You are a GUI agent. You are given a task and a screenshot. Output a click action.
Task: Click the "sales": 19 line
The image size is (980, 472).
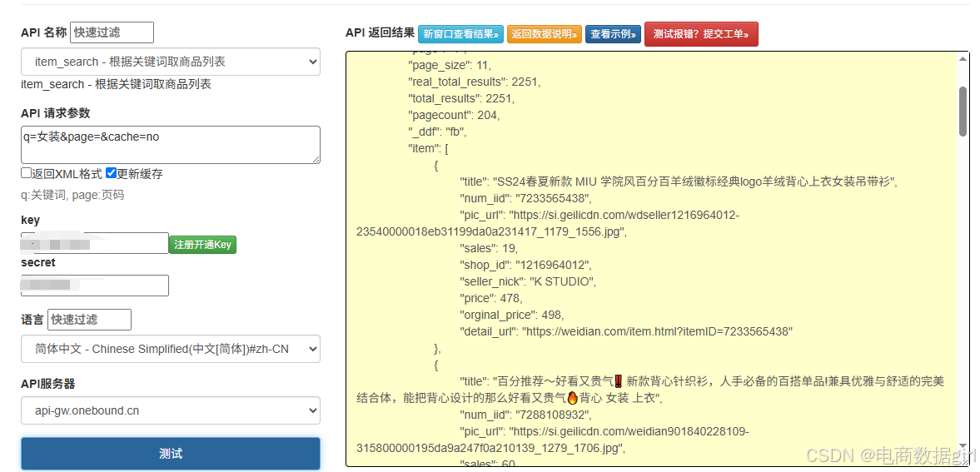(x=490, y=248)
